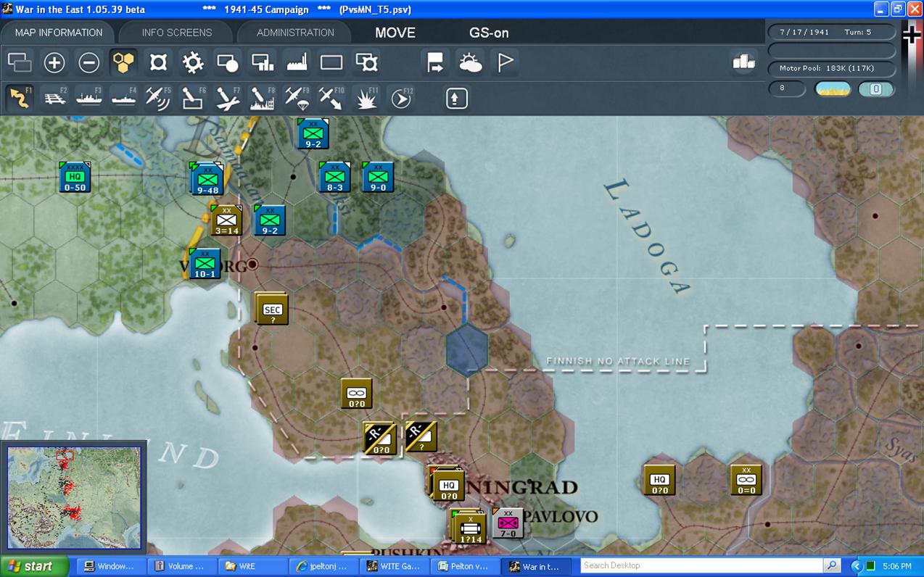Screen dimensions: 924x577
Task: Select the Soviet 3=14 unit counter
Action: pos(227,220)
